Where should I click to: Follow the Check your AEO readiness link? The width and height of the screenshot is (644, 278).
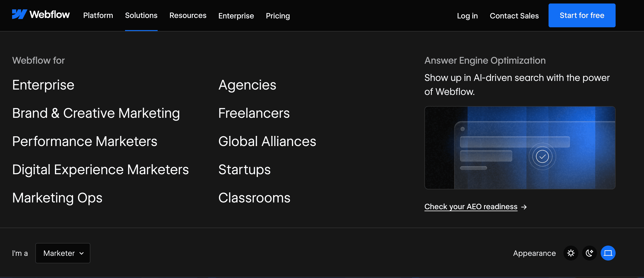click(x=471, y=206)
